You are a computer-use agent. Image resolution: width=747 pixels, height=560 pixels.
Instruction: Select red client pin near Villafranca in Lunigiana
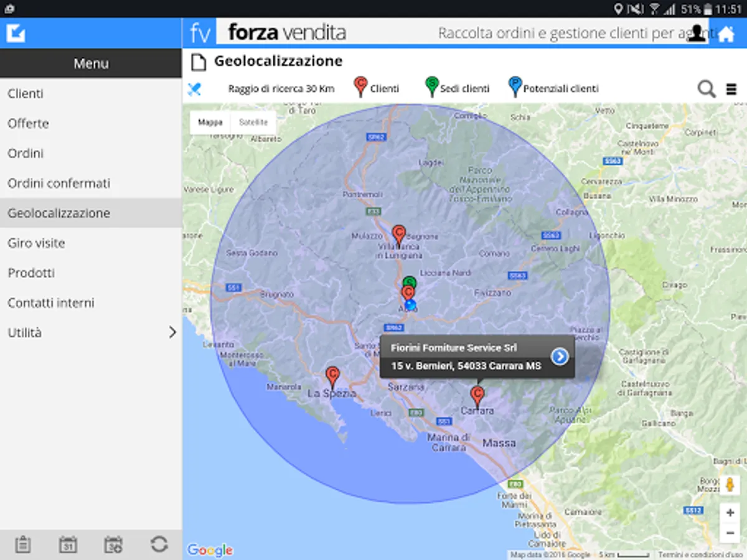click(399, 236)
